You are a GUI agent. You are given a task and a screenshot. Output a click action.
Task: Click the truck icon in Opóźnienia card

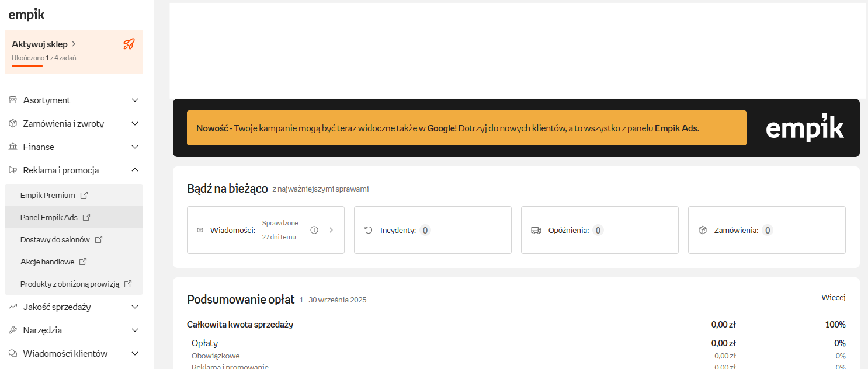(536, 230)
